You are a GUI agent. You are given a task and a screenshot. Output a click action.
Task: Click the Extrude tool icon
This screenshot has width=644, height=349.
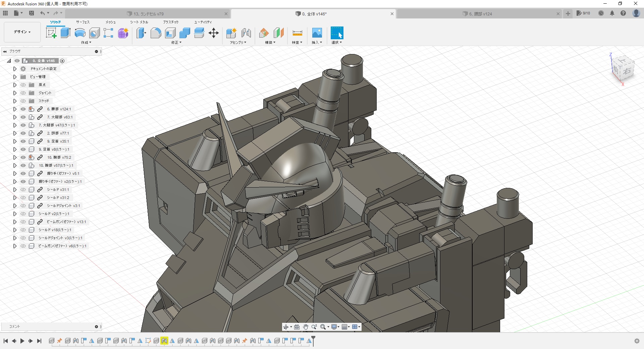(x=65, y=33)
